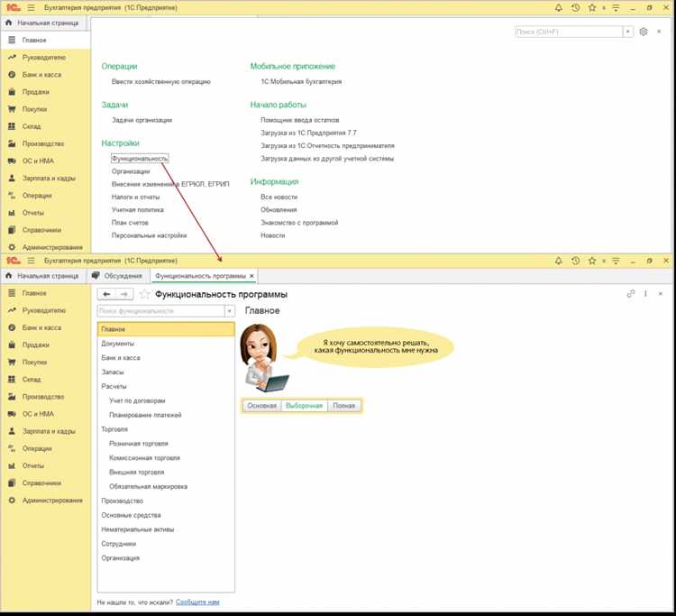The height and width of the screenshot is (616, 676).
Task: Open Справочники section in lower sidebar
Action: 41,483
